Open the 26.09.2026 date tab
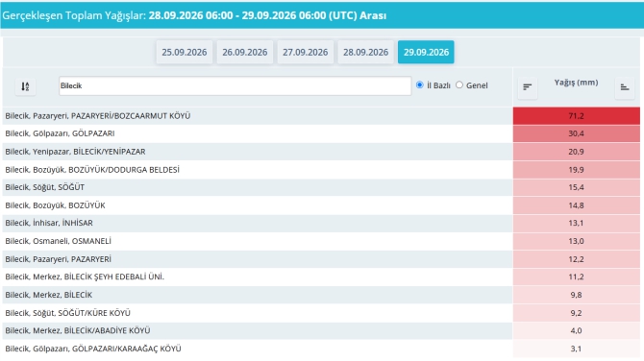 (245, 52)
